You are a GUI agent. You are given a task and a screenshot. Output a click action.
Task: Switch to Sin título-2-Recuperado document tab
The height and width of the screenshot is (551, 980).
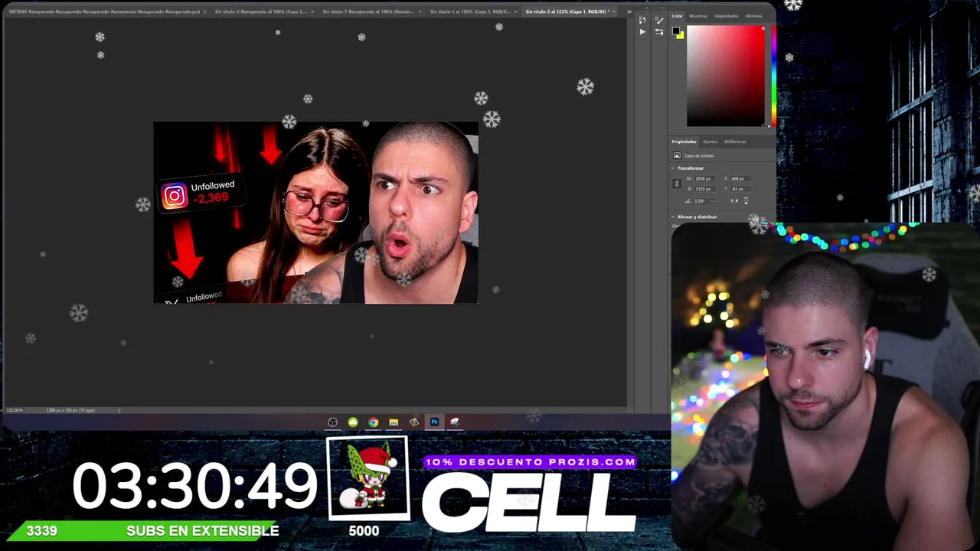click(x=261, y=11)
